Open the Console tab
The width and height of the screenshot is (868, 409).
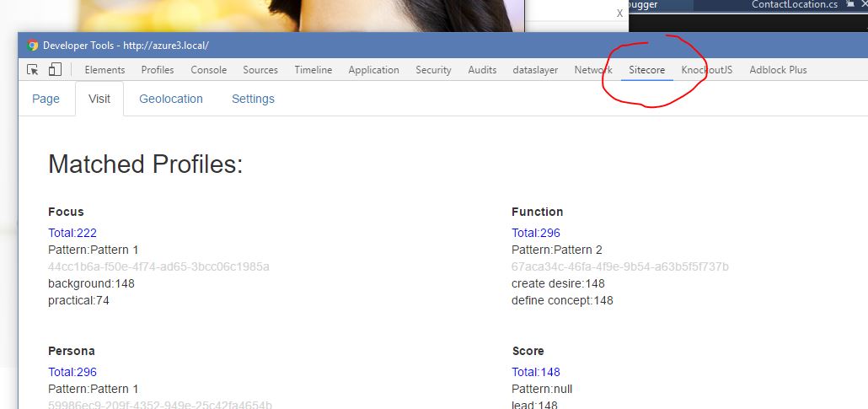click(209, 70)
